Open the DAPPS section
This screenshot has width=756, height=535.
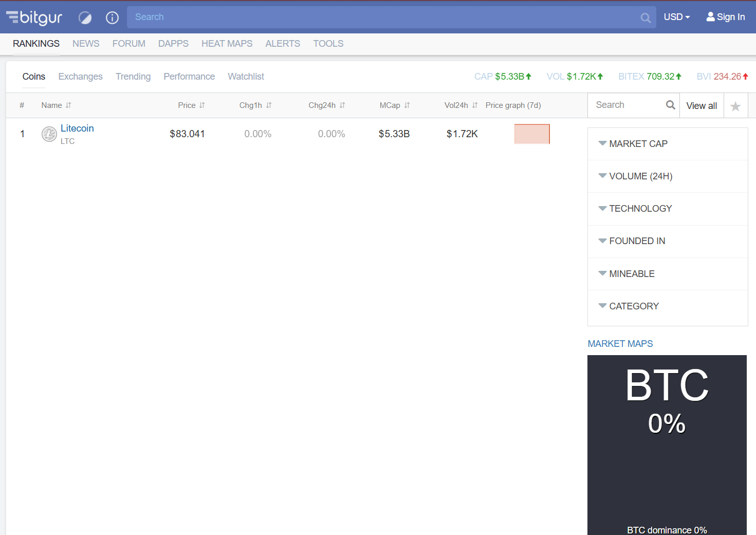(173, 44)
